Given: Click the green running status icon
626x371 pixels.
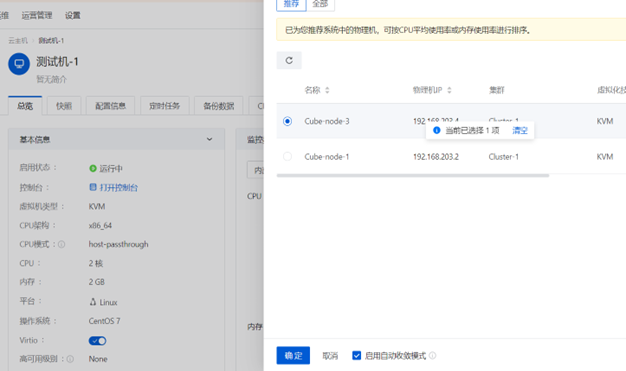Looking at the screenshot, I should pyautogui.click(x=93, y=169).
